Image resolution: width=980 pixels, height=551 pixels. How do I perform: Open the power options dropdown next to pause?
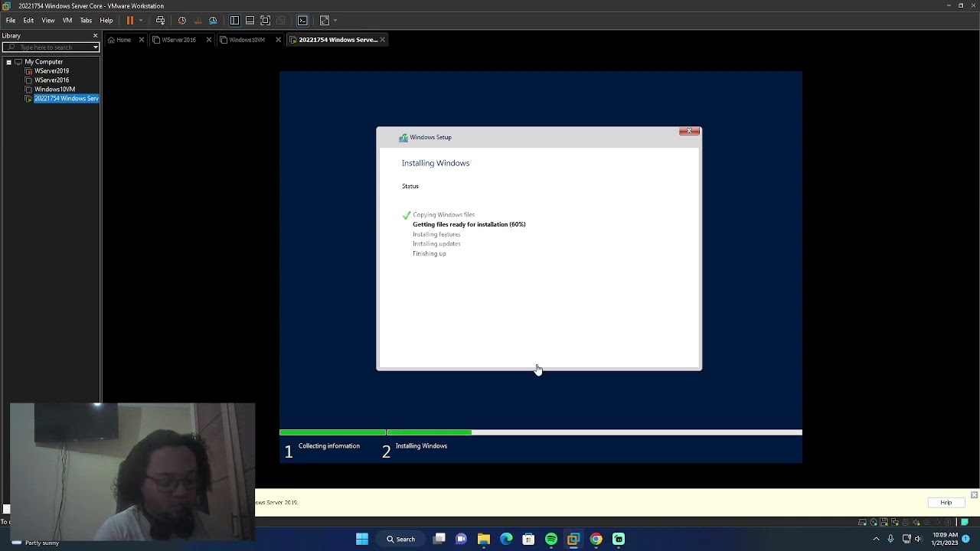click(140, 21)
